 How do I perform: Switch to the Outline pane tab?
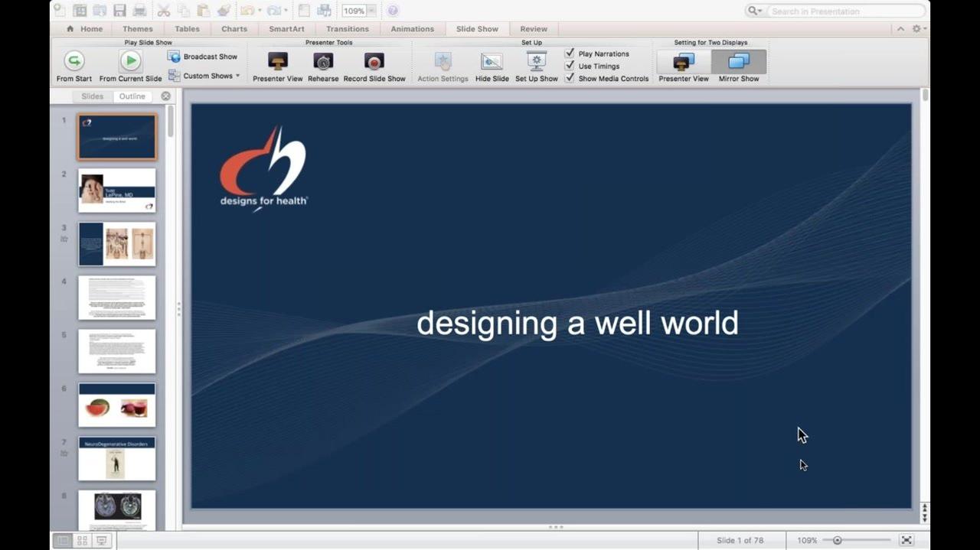tap(132, 96)
